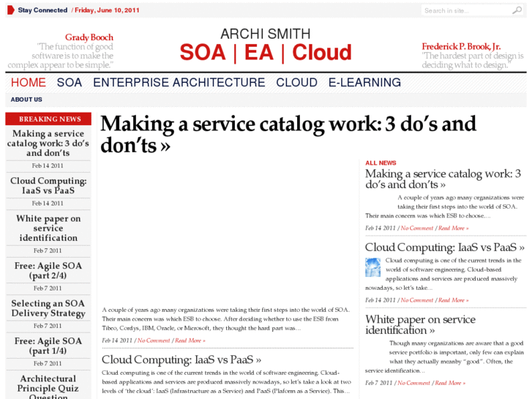Open Breaking News item Selecting an SOA Delivery Strategy

click(x=48, y=308)
